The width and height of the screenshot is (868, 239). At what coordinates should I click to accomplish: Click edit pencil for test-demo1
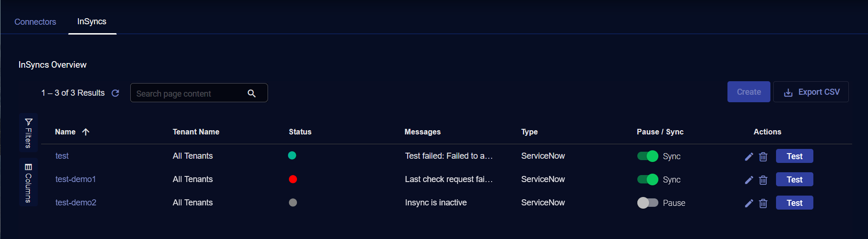click(749, 180)
